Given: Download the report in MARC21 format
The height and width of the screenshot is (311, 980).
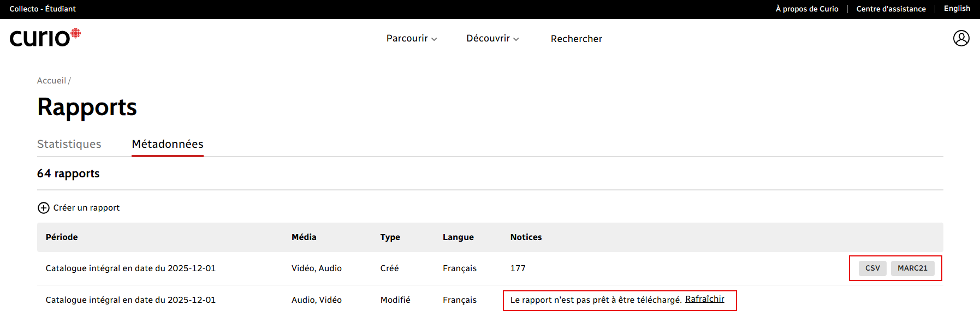Looking at the screenshot, I should click(x=912, y=268).
